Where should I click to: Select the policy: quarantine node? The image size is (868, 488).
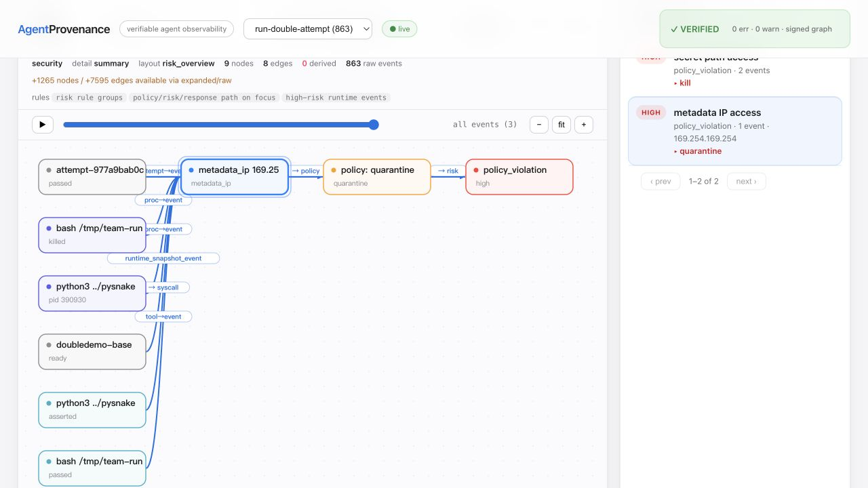377,177
